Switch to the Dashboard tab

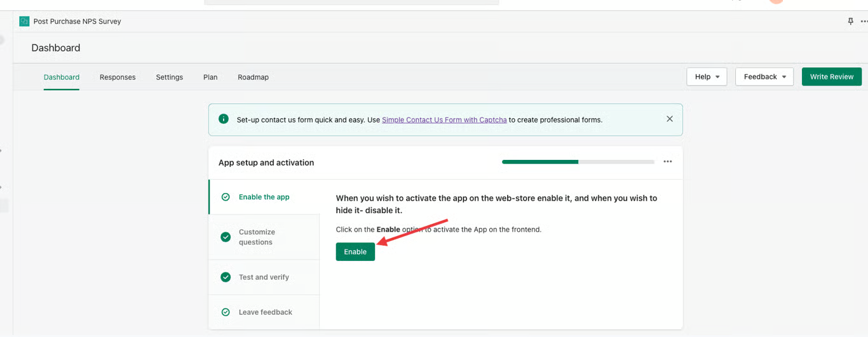click(62, 77)
